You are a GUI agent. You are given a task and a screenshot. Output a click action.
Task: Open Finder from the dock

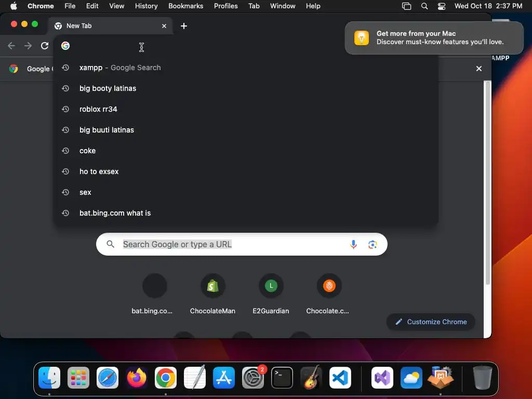(49, 378)
